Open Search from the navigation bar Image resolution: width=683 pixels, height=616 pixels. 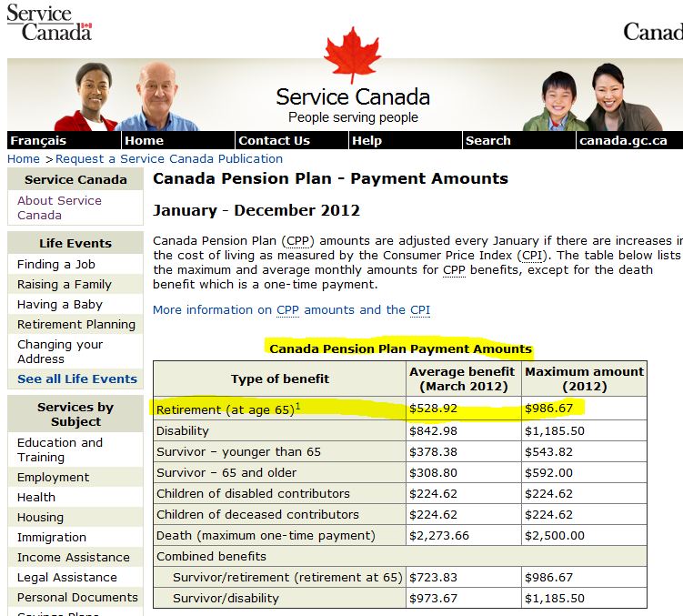tap(487, 141)
